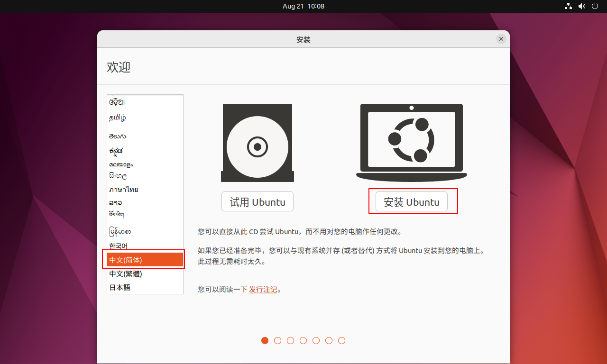Click the laptop icon with Ubuntu logo
607x364 pixels.
pyautogui.click(x=411, y=142)
